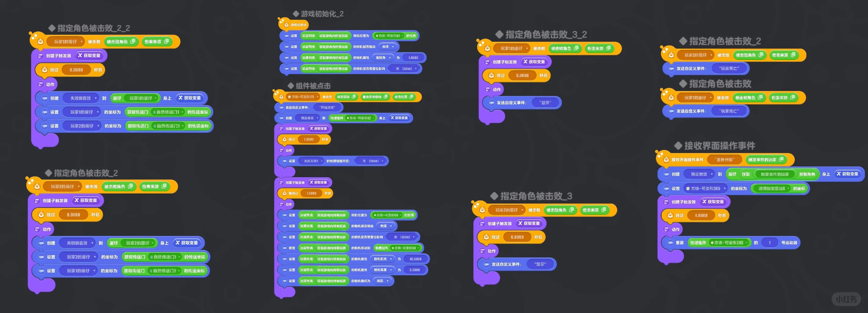Click the 40.0000 camera distance value field
This screenshot has height=313, width=868.
[x=415, y=259]
